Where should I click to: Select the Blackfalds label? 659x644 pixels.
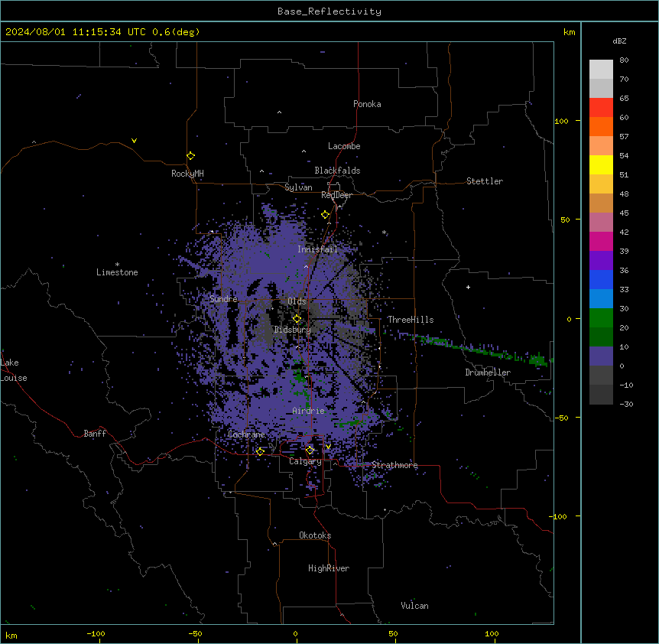tap(337, 171)
